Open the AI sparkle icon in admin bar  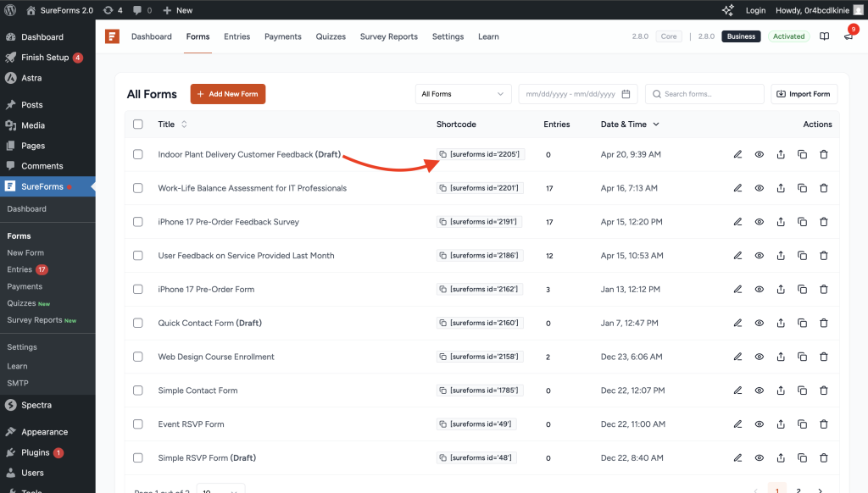point(728,10)
